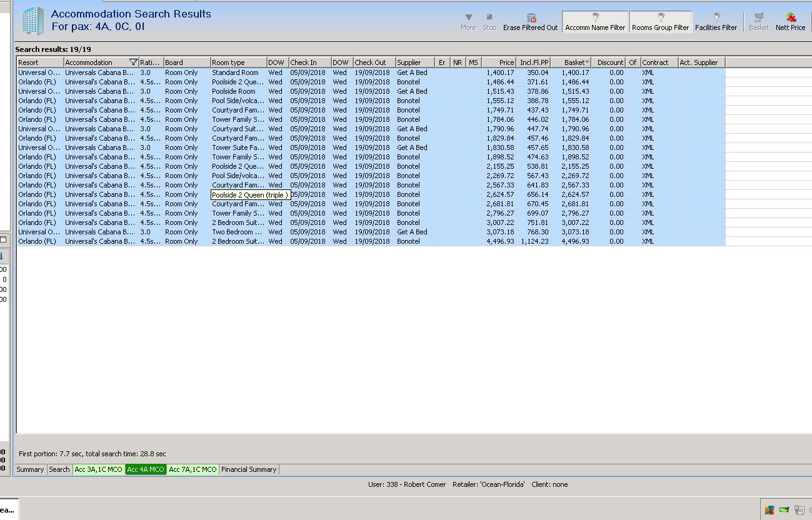Sort by the Discount column header
This screenshot has width=812, height=520.
tap(609, 62)
